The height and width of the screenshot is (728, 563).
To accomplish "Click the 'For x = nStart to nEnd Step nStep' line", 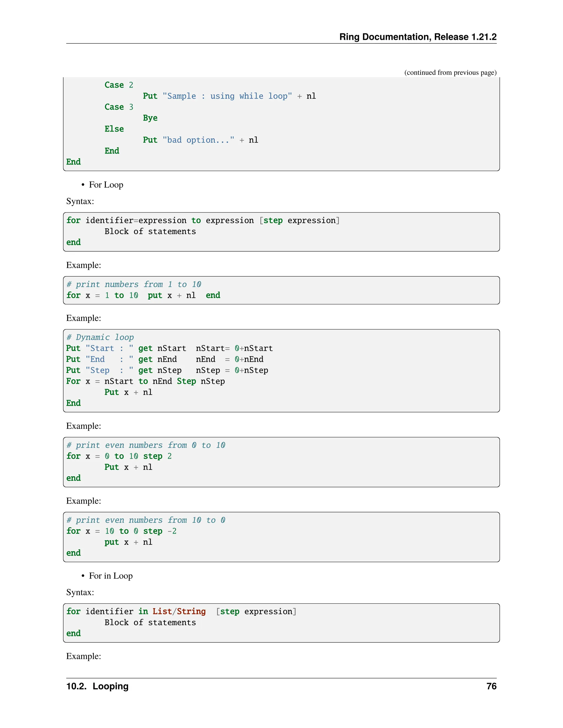I will [x=145, y=381].
